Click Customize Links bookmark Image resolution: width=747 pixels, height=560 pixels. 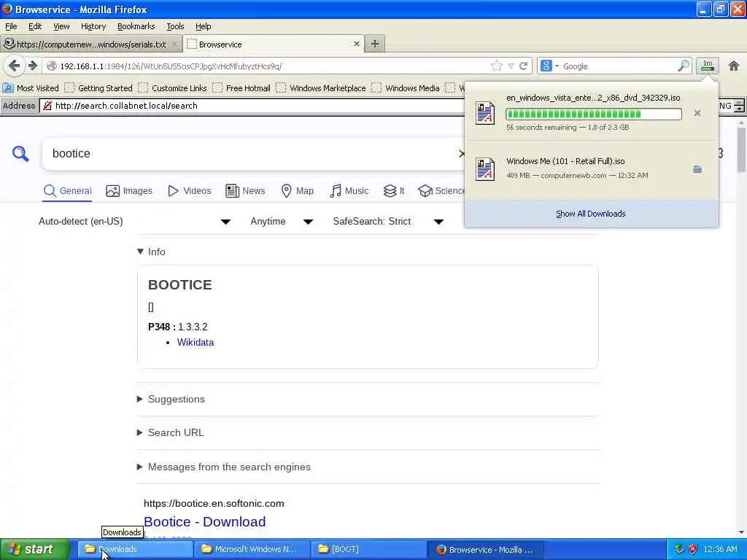(x=172, y=88)
